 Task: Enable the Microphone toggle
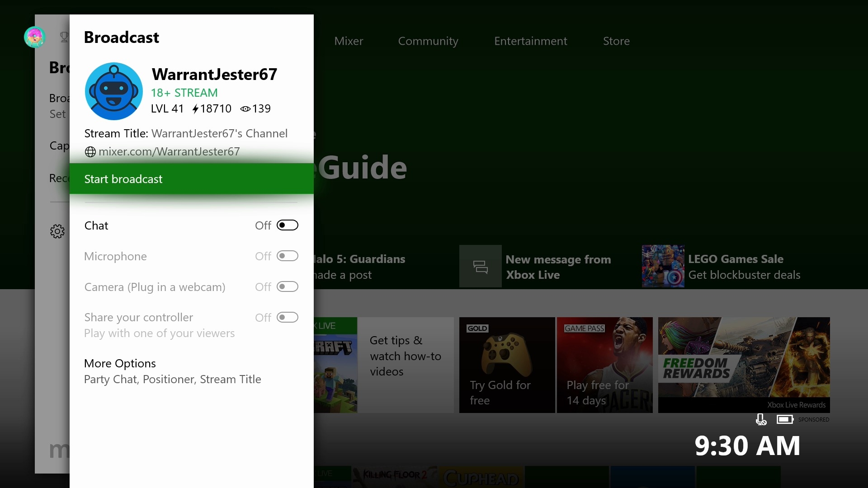pyautogui.click(x=287, y=256)
